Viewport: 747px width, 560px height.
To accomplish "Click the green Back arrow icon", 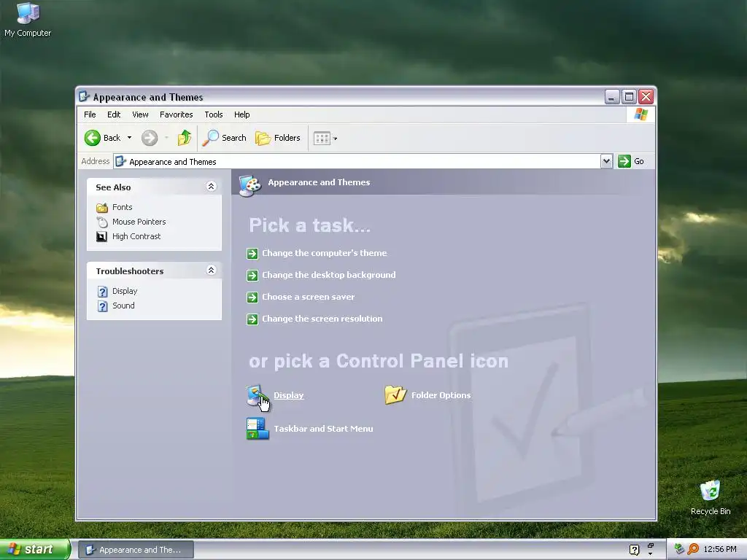I will tap(93, 138).
